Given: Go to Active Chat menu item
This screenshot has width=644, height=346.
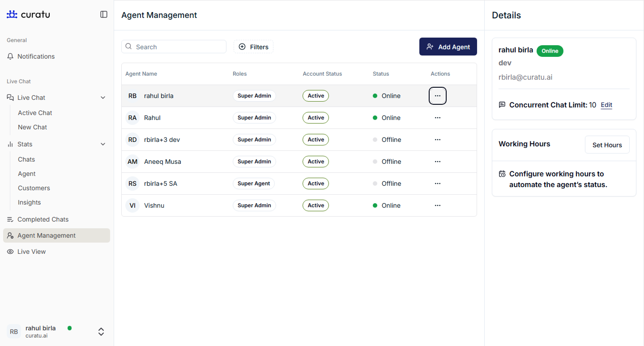Looking at the screenshot, I should click(35, 113).
